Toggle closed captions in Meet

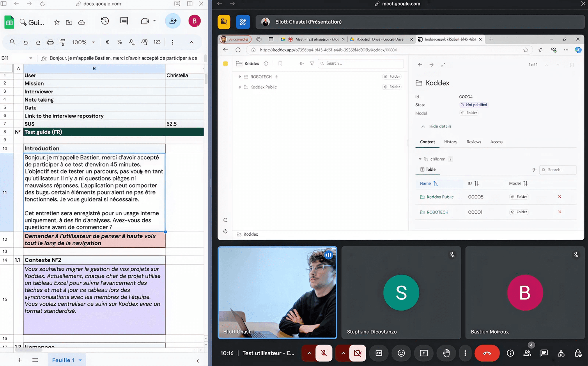[378, 353]
